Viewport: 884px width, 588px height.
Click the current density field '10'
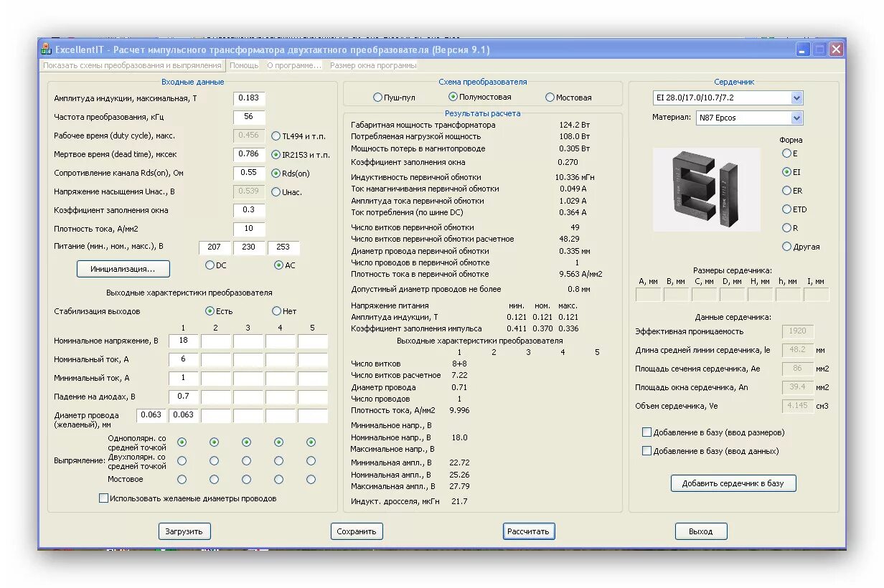pos(249,229)
